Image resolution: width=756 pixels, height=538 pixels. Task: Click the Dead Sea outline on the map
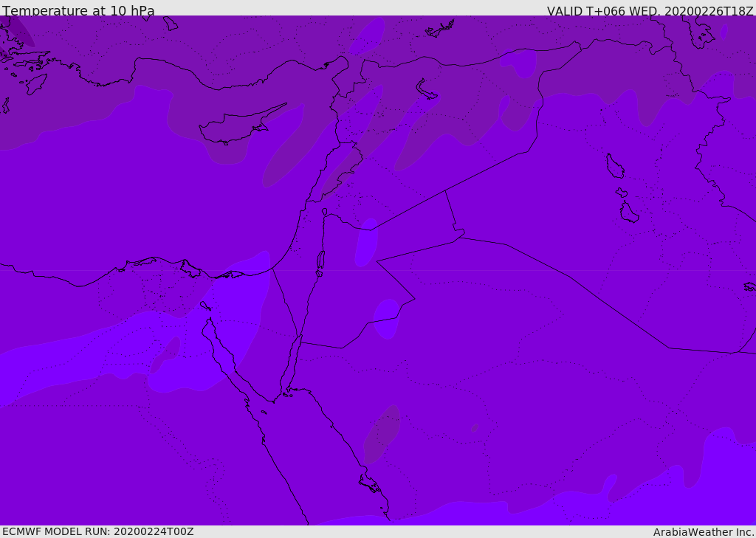pyautogui.click(x=320, y=261)
